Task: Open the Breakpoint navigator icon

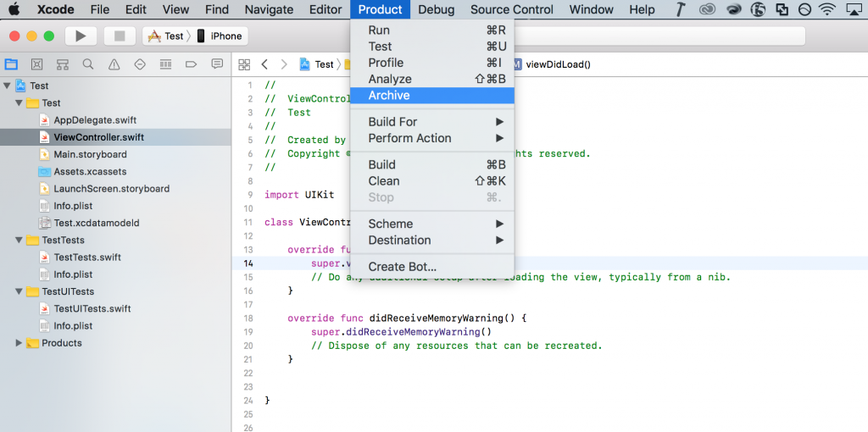Action: (x=191, y=64)
